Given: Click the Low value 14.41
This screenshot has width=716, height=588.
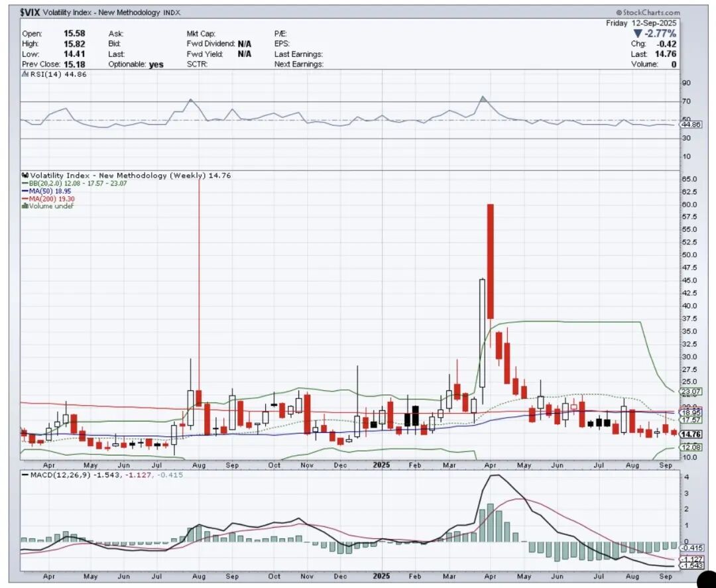Looking at the screenshot, I should click(x=74, y=54).
